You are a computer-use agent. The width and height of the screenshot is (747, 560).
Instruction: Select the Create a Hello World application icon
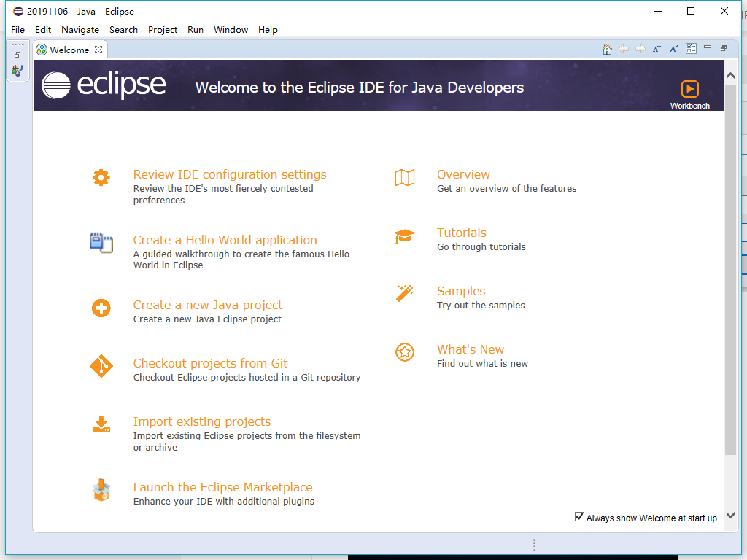pyautogui.click(x=101, y=242)
